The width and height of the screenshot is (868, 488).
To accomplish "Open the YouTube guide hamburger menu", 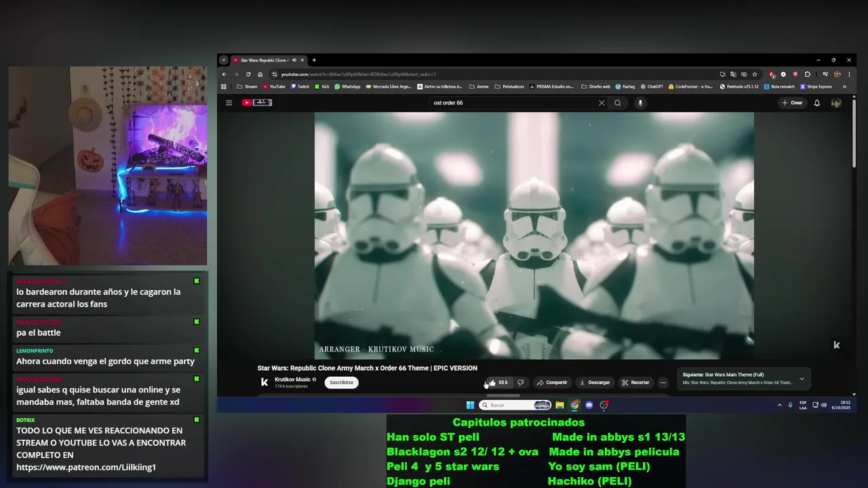I will [x=229, y=103].
